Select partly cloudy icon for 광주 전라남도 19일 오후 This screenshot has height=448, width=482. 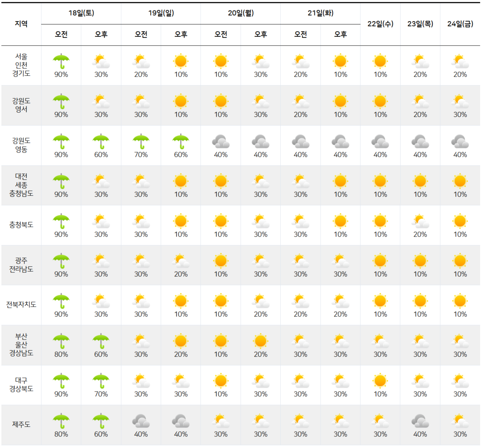[181, 261]
